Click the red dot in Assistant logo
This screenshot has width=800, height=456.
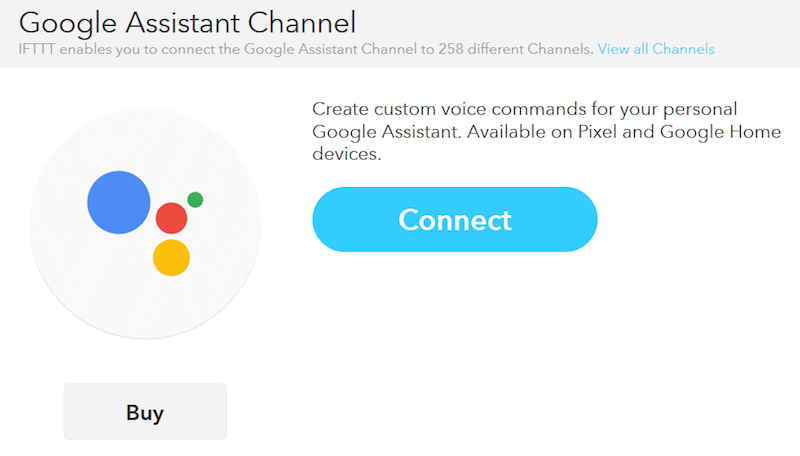click(172, 217)
